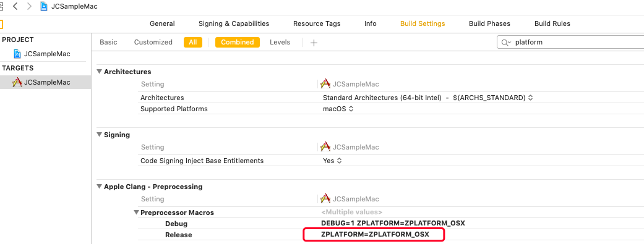
Task: Switch to Build Phases tab
Action: pyautogui.click(x=489, y=24)
